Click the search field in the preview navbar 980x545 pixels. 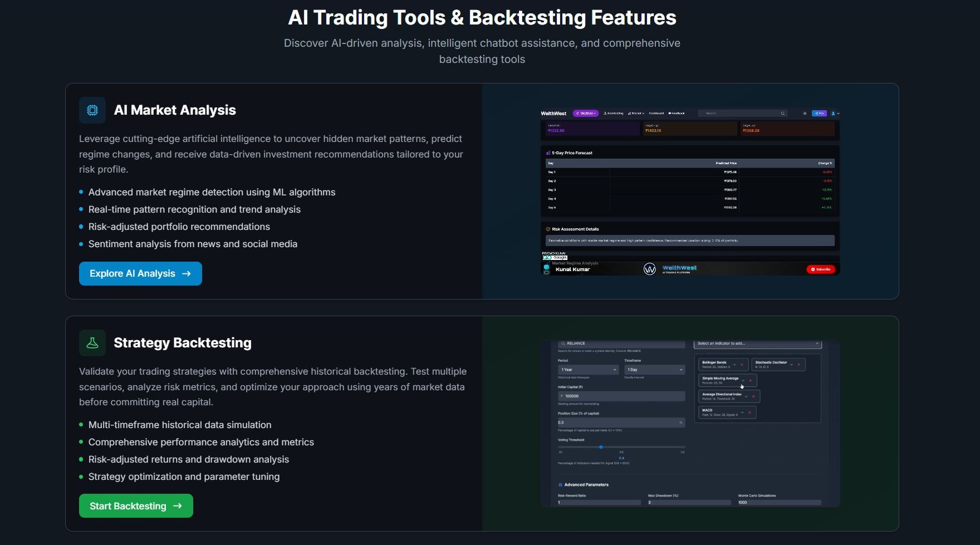click(743, 114)
